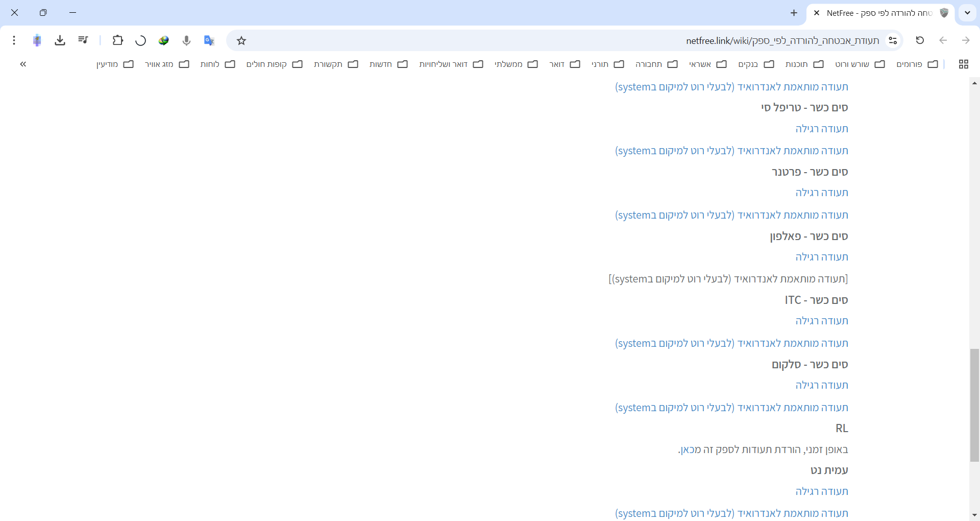Click the סים כשר - ITC heading
The width and height of the screenshot is (980, 521).
tap(817, 300)
